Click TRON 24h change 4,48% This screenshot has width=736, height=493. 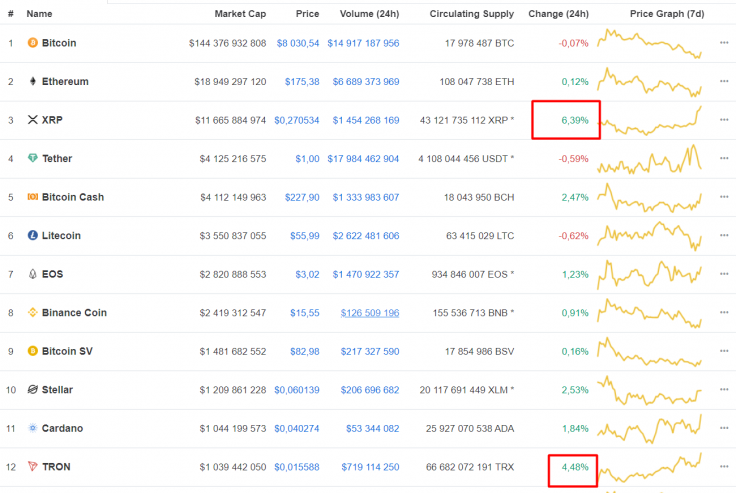(575, 467)
